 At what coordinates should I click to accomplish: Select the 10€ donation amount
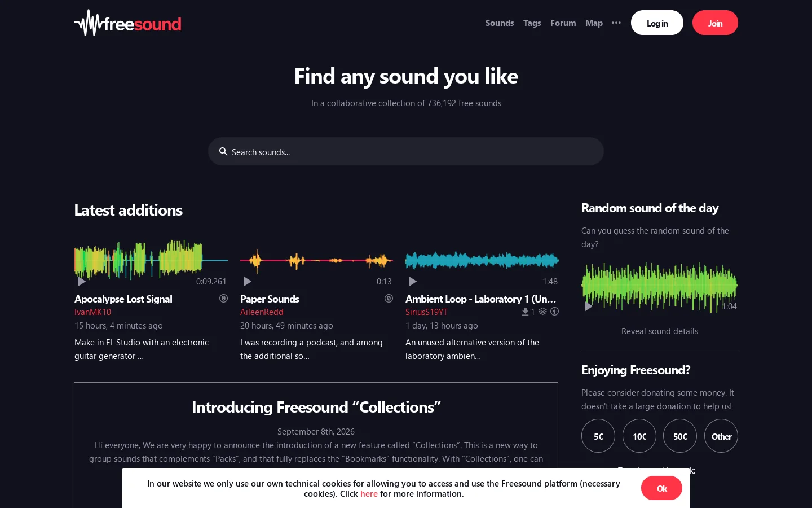639,436
